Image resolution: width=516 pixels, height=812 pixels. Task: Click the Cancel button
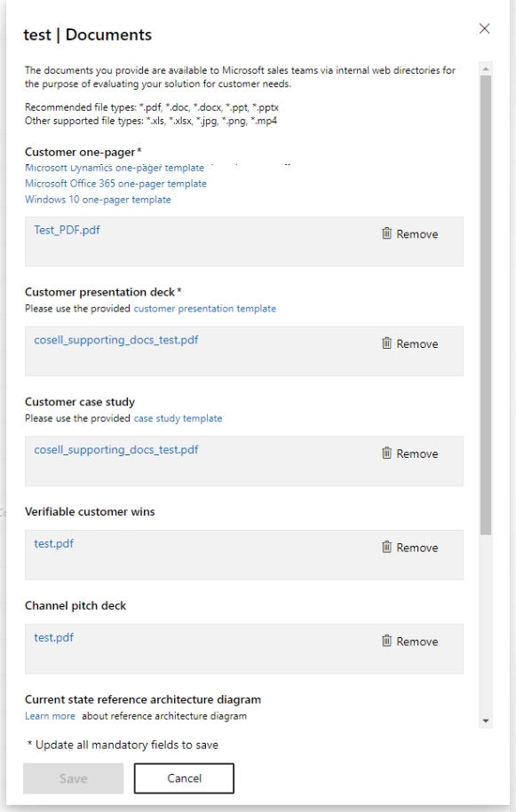(x=184, y=778)
